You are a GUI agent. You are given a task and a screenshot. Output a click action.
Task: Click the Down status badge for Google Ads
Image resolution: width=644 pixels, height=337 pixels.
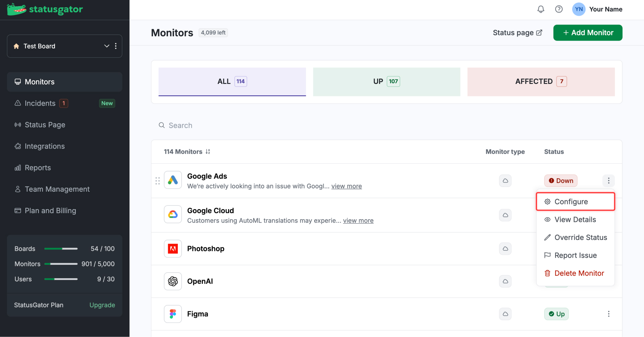point(560,181)
